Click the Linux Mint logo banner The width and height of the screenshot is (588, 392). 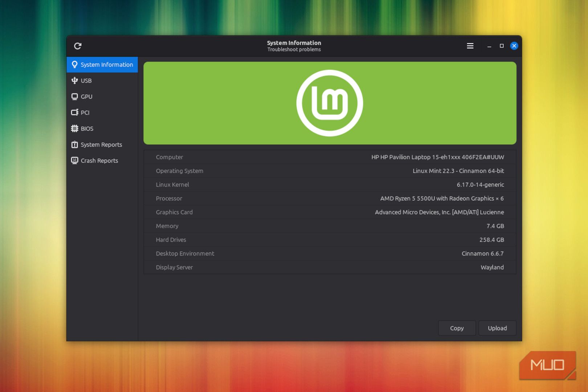pos(330,103)
